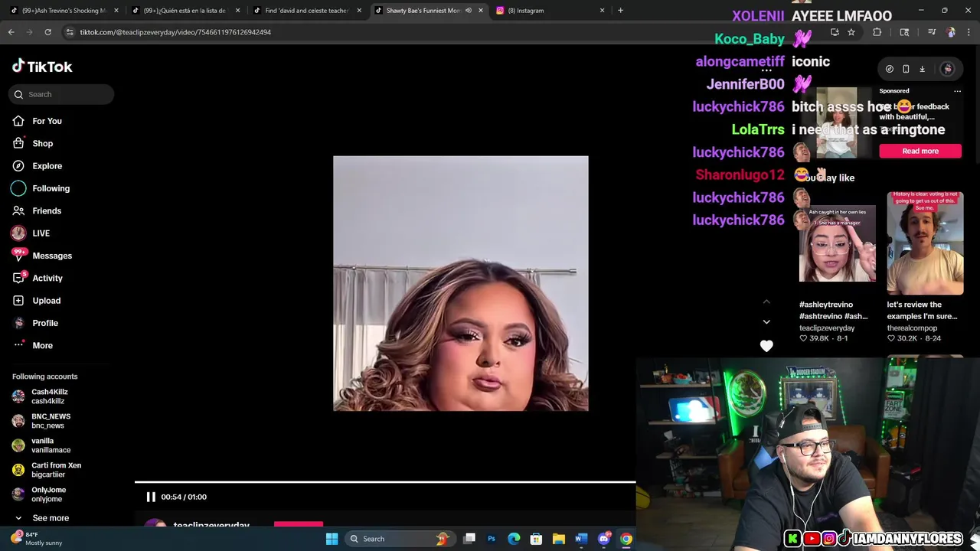Click the tiktok.com address bar URL
This screenshot has height=551, width=980.
(175, 32)
